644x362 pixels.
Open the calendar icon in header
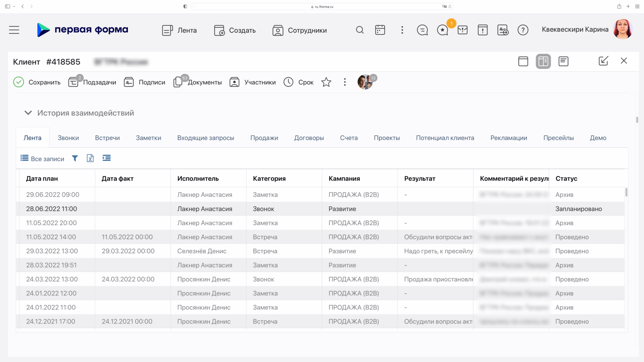[380, 30]
